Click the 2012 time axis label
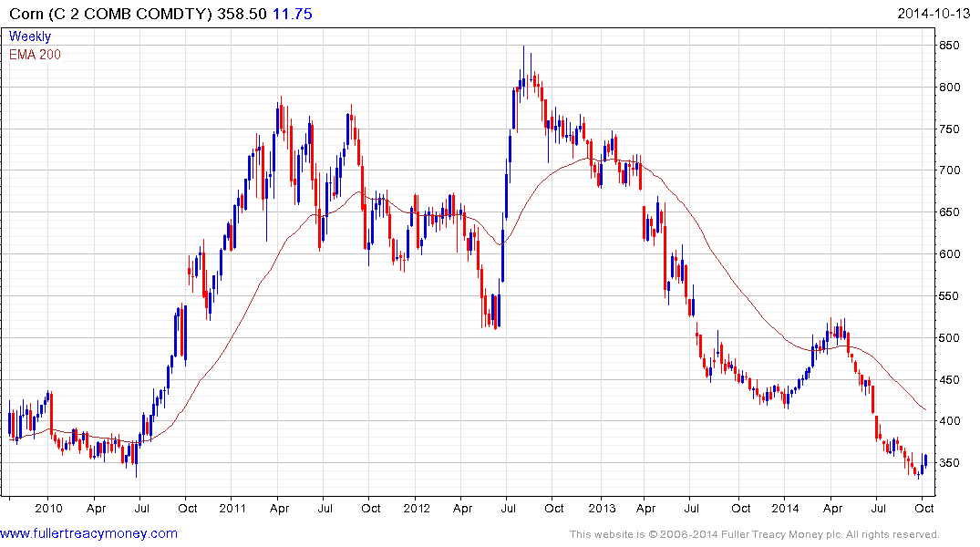Screen dimensions: 980x547 click(x=417, y=508)
